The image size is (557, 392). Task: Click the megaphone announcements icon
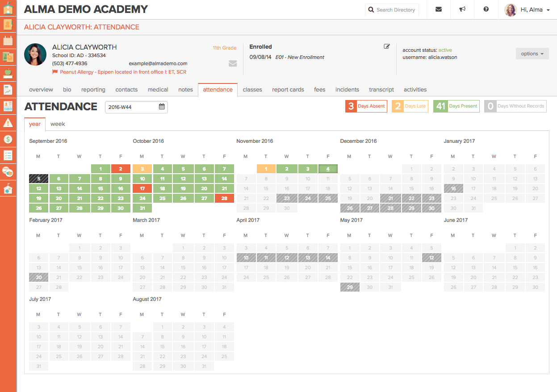click(x=462, y=9)
